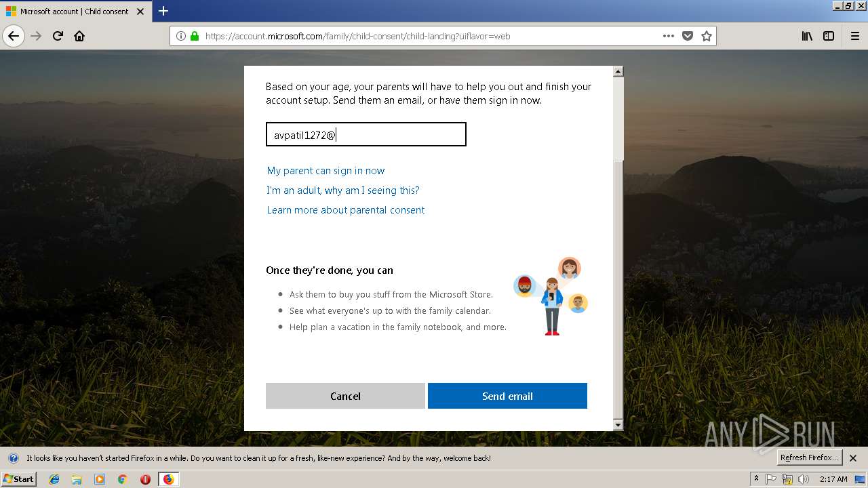This screenshot has width=868, height=488.
Task: Open media player from taskbar
Action: (x=100, y=479)
